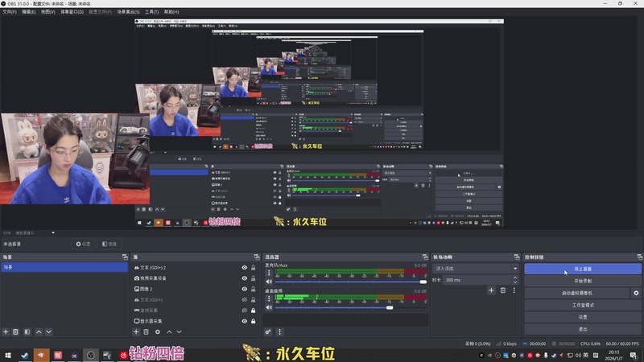Undock the Audio Mixer panel

425,257
